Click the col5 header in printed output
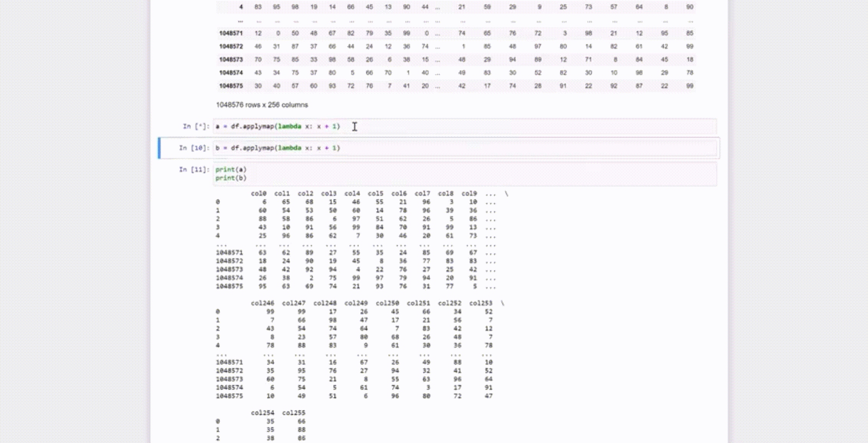 [x=376, y=193]
